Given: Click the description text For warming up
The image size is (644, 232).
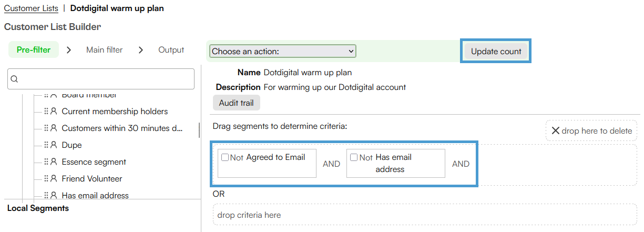Looking at the screenshot, I should click(334, 87).
